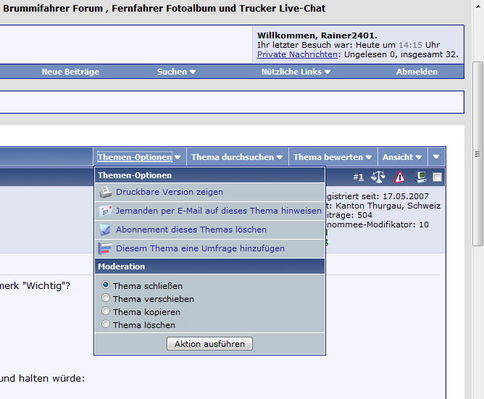Click the #1 post number link

coord(358,177)
